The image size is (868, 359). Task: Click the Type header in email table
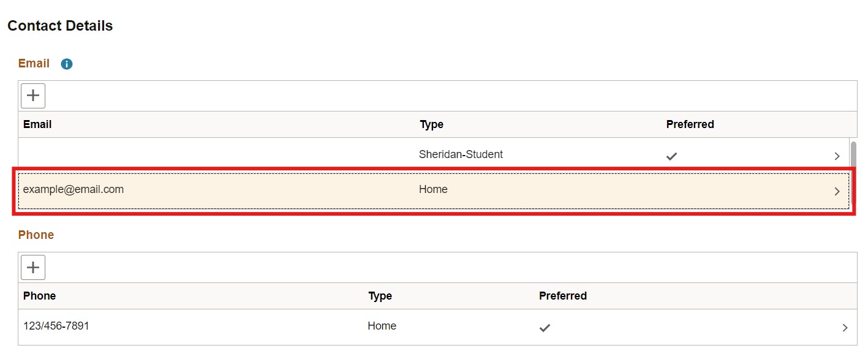click(x=431, y=124)
